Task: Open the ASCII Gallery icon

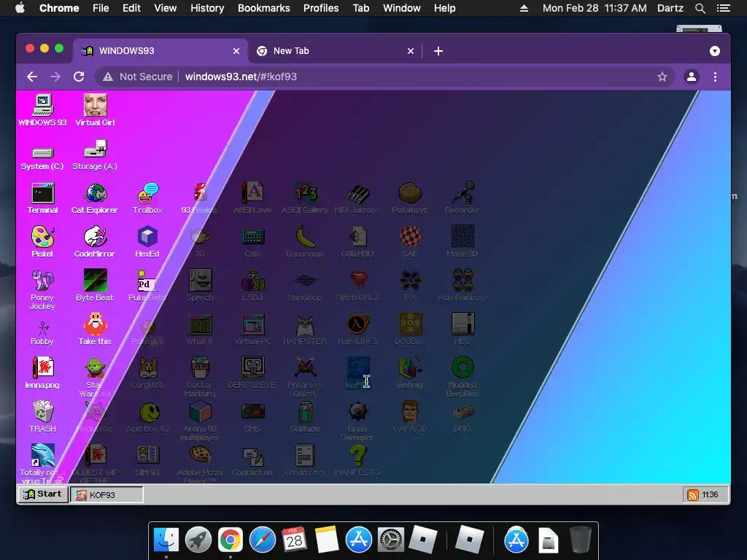Action: 305,198
